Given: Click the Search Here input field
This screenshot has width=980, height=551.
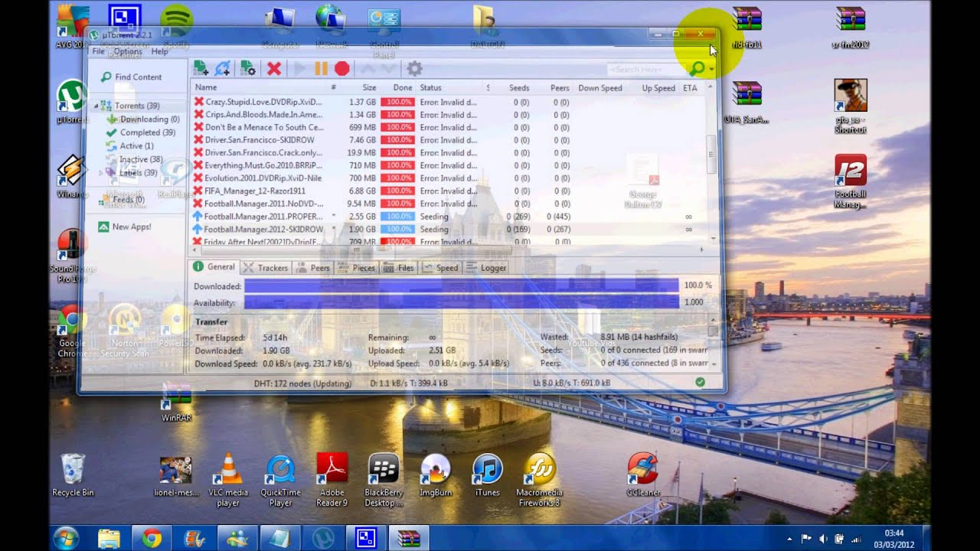Looking at the screenshot, I should pos(645,70).
